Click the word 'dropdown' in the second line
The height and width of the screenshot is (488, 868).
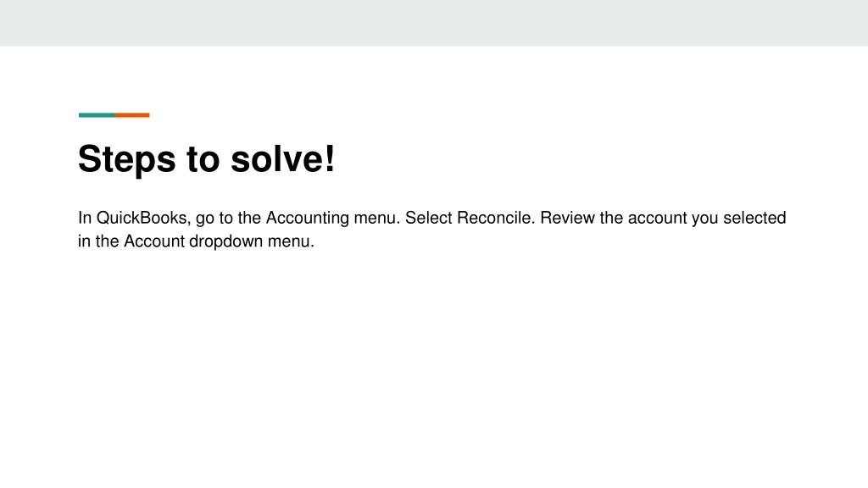click(225, 241)
